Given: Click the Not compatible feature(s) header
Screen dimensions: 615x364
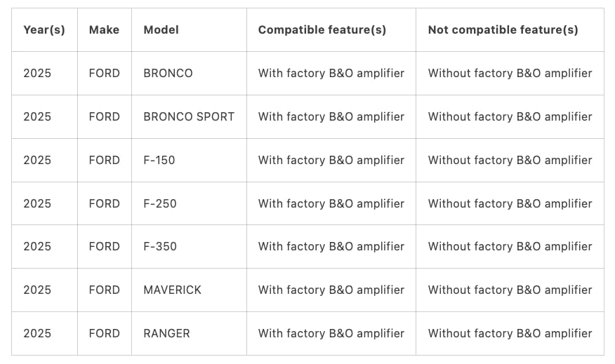Looking at the screenshot, I should [x=503, y=29].
